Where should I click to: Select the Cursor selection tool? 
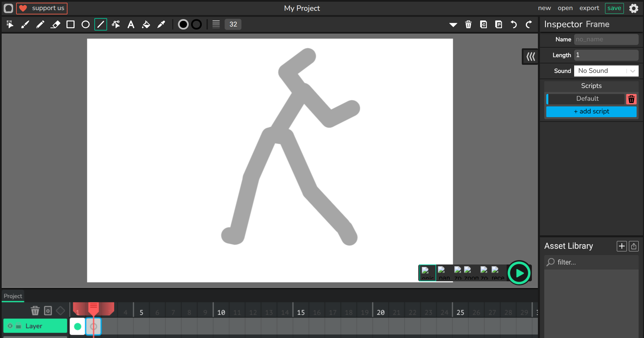[x=10, y=25]
